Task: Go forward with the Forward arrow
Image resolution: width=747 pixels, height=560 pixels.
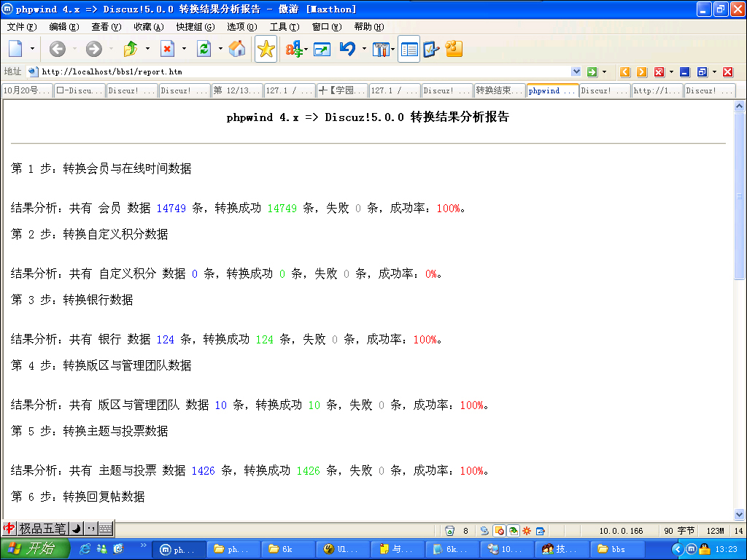Action: (94, 49)
